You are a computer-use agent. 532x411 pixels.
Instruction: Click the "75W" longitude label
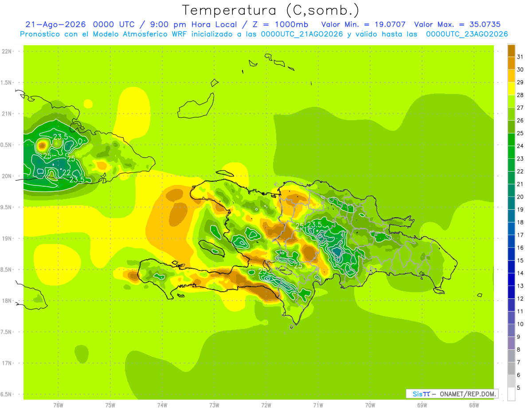coord(110,405)
